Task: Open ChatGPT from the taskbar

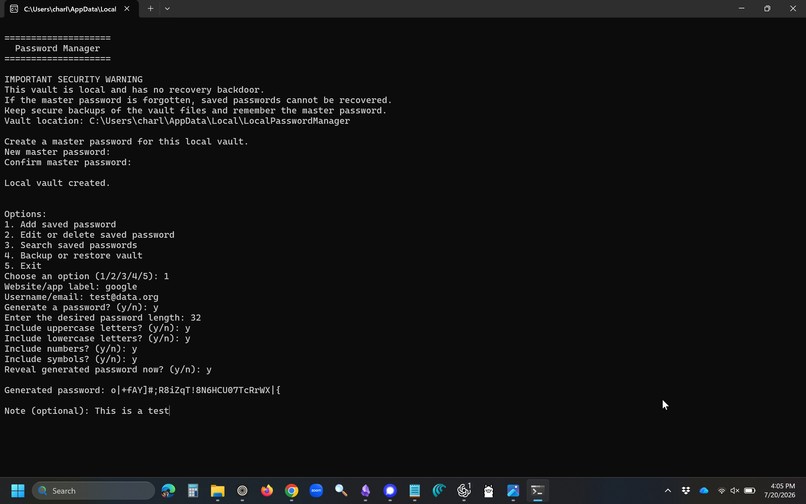Action: (464, 491)
